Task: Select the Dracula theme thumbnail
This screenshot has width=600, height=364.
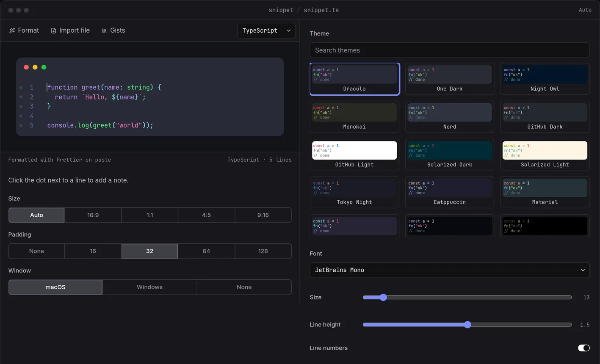Action: pyautogui.click(x=354, y=79)
